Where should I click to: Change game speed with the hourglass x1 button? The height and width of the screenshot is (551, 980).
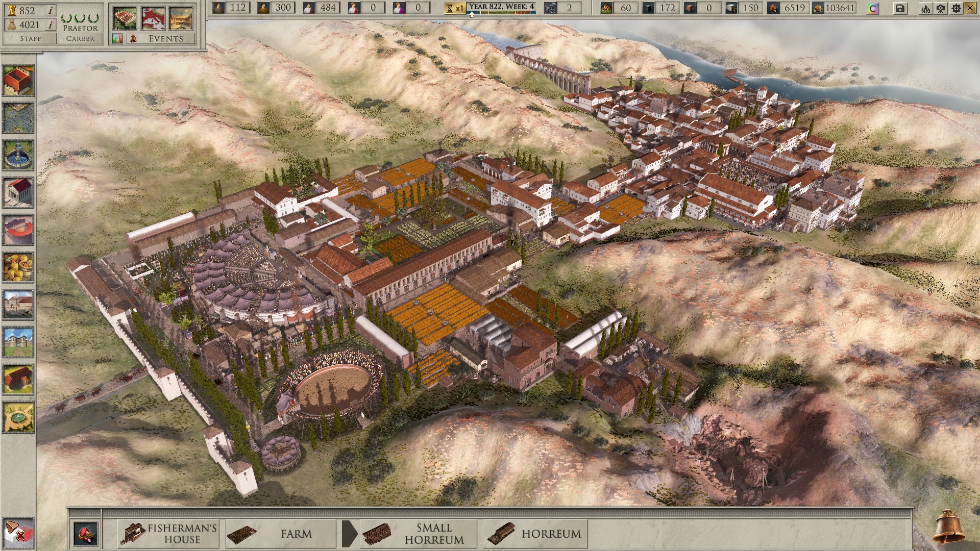coord(455,8)
